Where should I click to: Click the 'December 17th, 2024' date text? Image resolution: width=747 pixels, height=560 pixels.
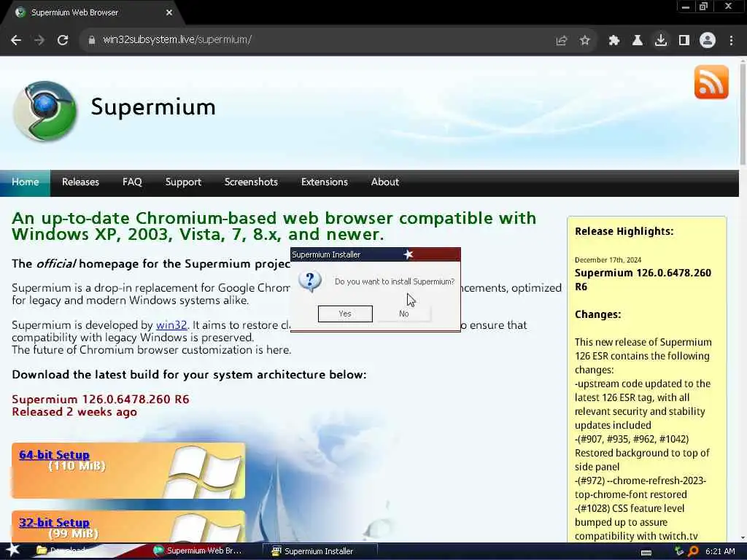pyautogui.click(x=608, y=260)
